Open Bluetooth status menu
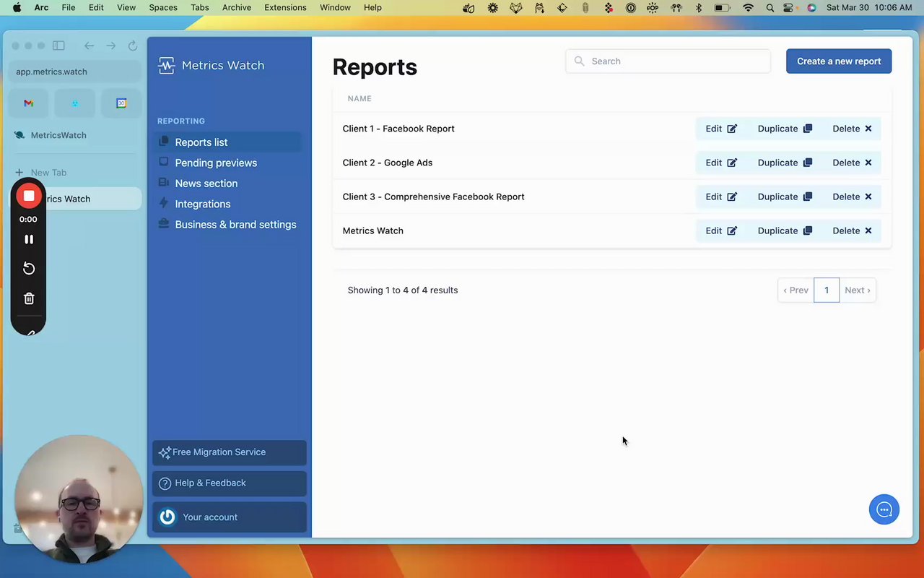The width and height of the screenshot is (924, 578). 698,8
